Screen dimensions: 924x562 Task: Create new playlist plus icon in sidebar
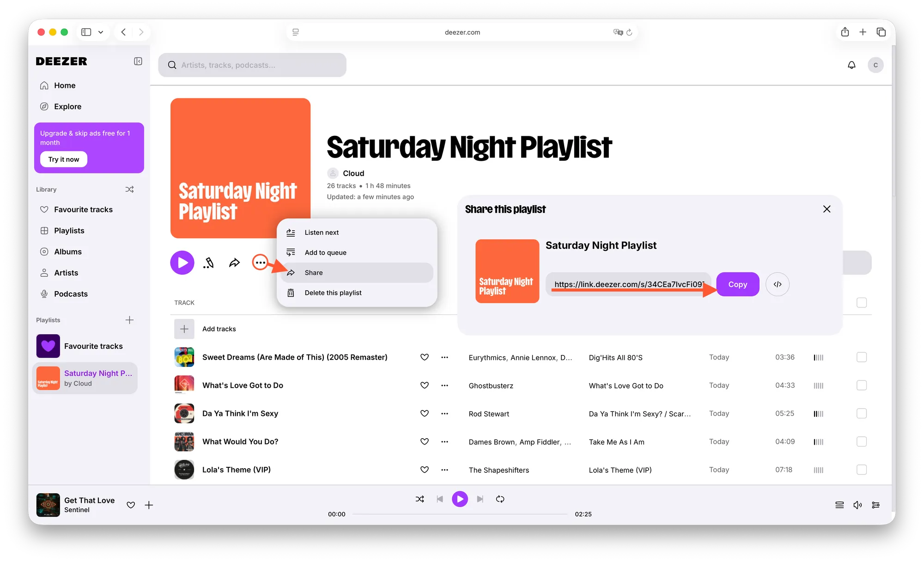click(129, 320)
